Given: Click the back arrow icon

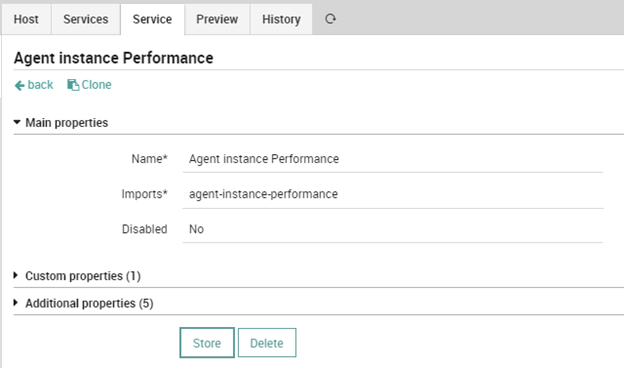Looking at the screenshot, I should pos(20,85).
